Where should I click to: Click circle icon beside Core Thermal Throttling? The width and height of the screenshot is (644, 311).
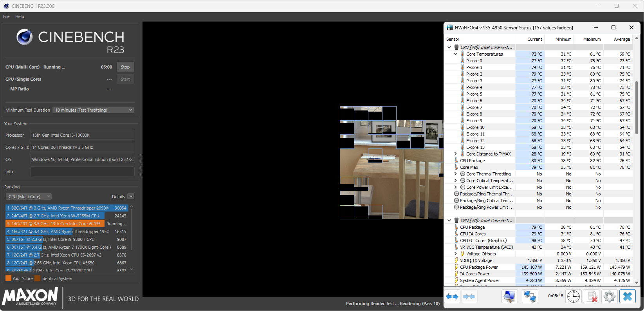(x=463, y=174)
